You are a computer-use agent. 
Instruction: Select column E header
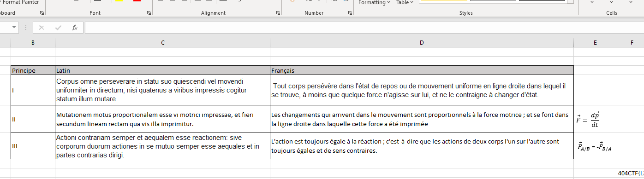[595, 43]
